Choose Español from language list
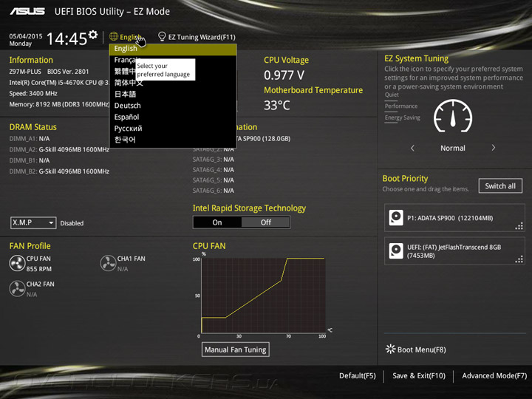Image resolution: width=532 pixels, height=399 pixels. (173, 117)
